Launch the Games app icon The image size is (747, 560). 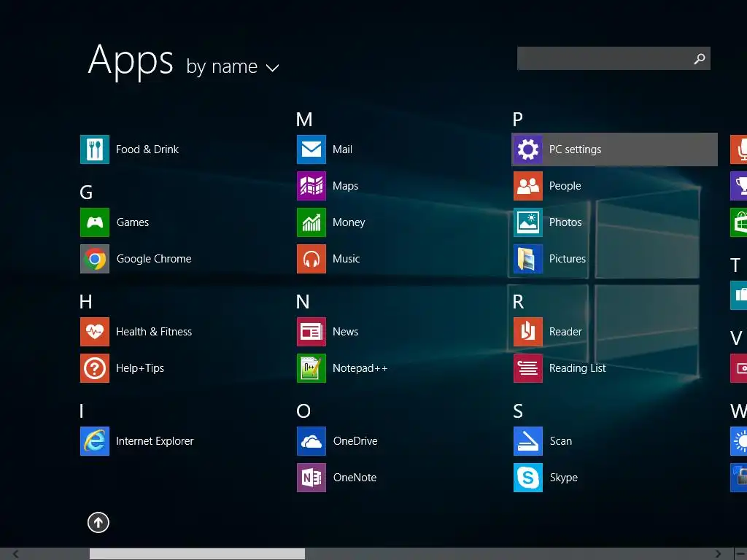click(95, 222)
